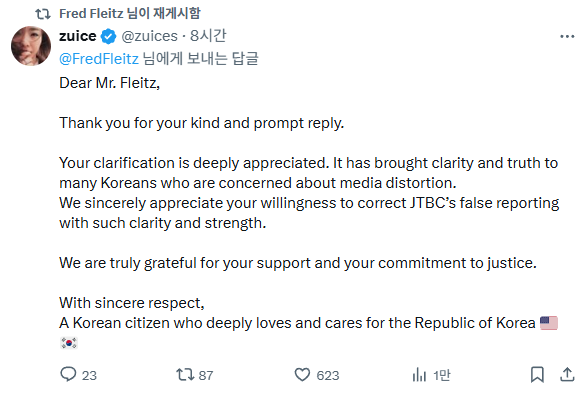Click the retweet icon beside Fred Fleitz
The image size is (587, 393).
[43, 14]
